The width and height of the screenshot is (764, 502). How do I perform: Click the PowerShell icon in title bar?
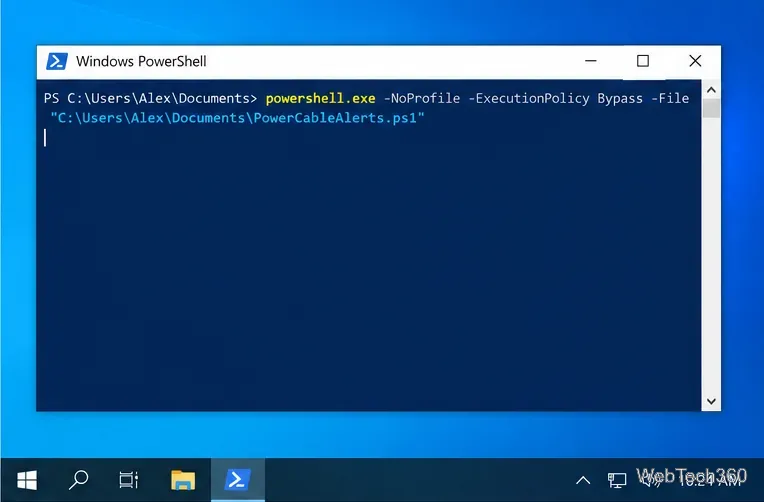tap(57, 61)
